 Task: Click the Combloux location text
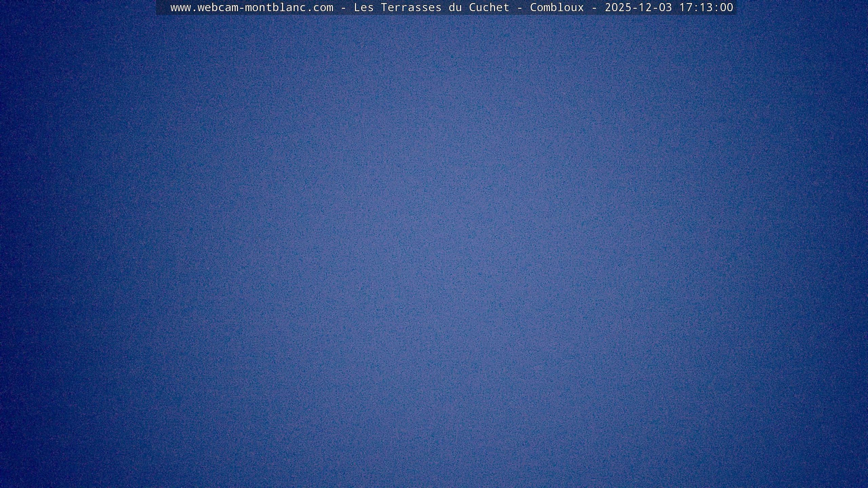click(x=557, y=7)
